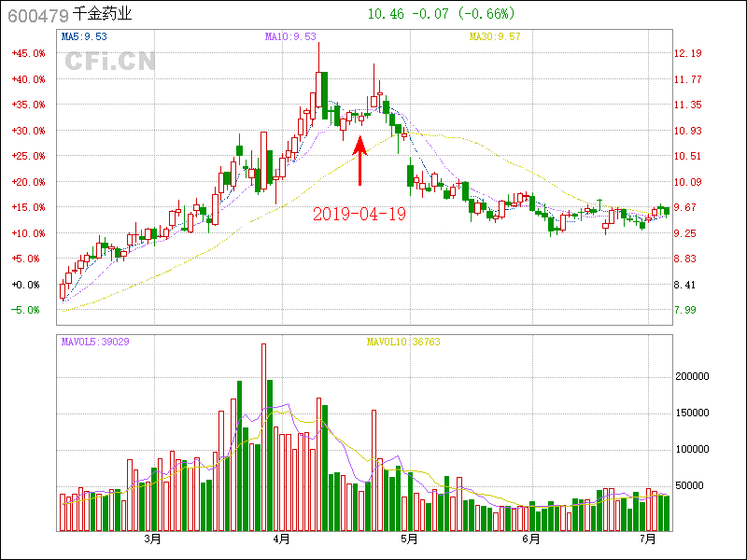Viewport: 747px width, 560px height.
Task: Click the MAVOL5:39029 volume label
Action: point(95,342)
